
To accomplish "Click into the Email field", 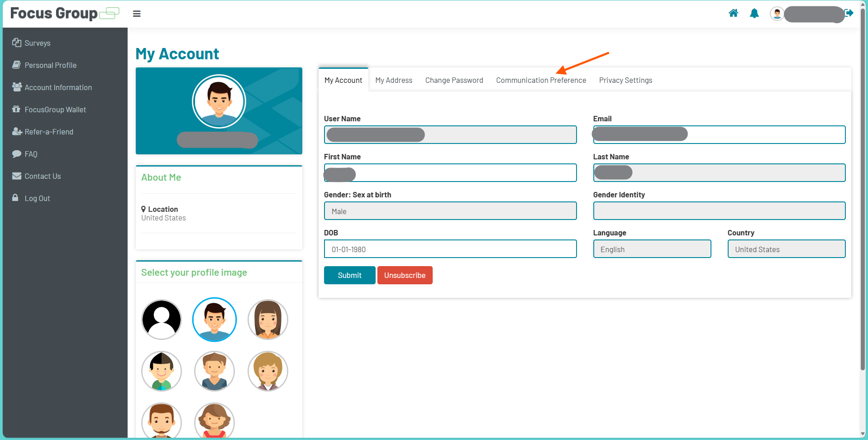I will tap(719, 134).
